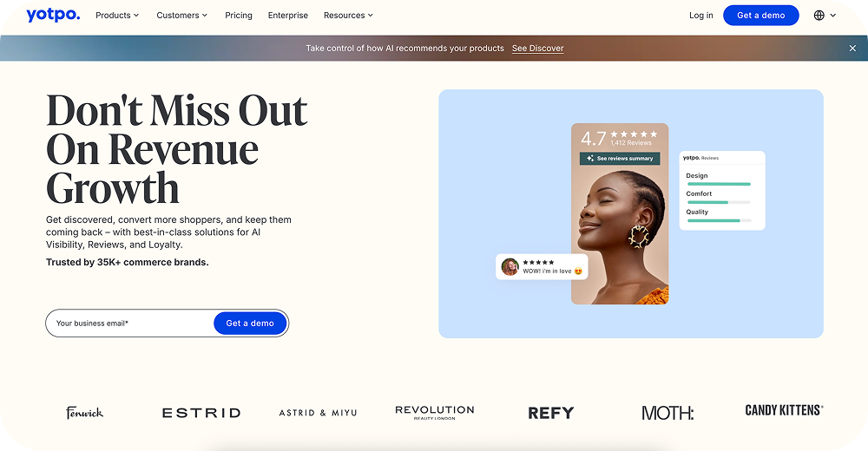
Task: Dismiss the AI recommendations banner
Action: [x=852, y=49]
